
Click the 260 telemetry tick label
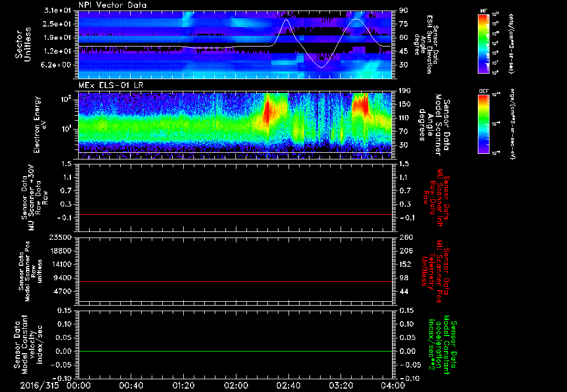click(406, 237)
